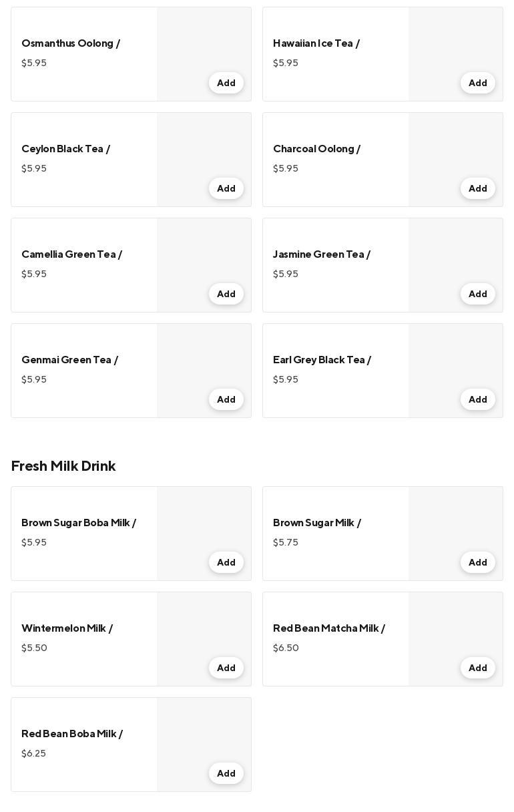Image resolution: width=514 pixels, height=812 pixels.
Task: Click the Fresh Milk Drink heading
Action: click(x=63, y=466)
